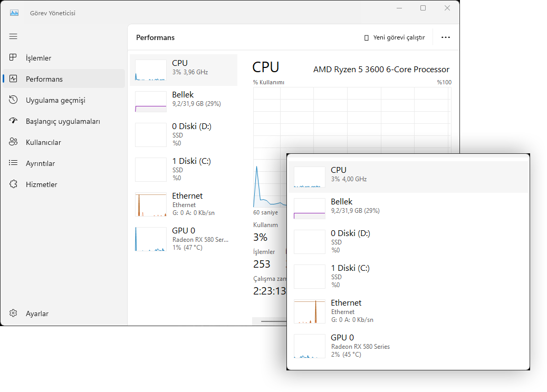The image size is (547, 392).
Task: Click the Görev Yöneticisi title bar icon
Action: click(13, 12)
